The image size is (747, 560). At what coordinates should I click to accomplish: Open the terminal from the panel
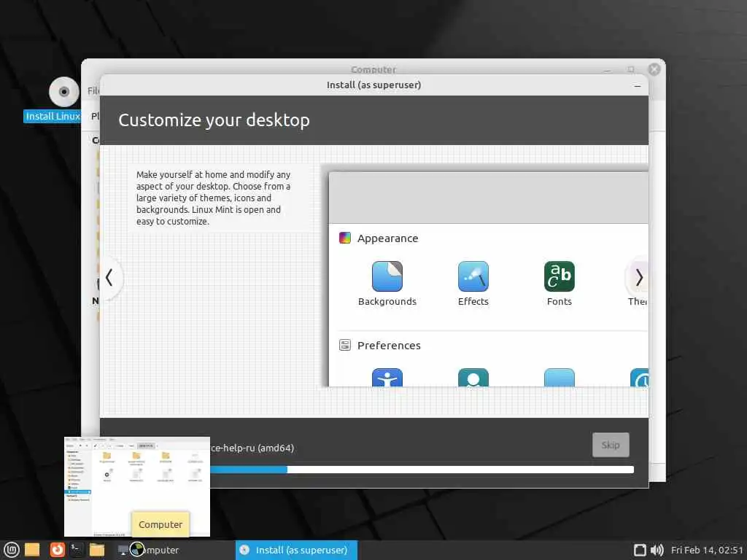[76, 550]
